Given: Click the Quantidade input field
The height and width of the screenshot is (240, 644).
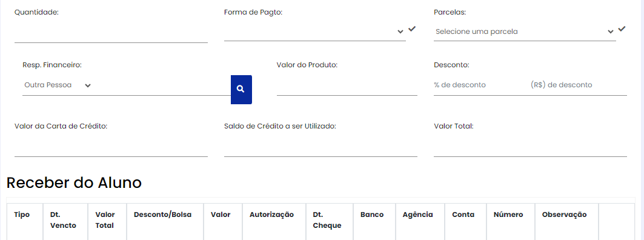Looking at the screenshot, I should (111, 34).
